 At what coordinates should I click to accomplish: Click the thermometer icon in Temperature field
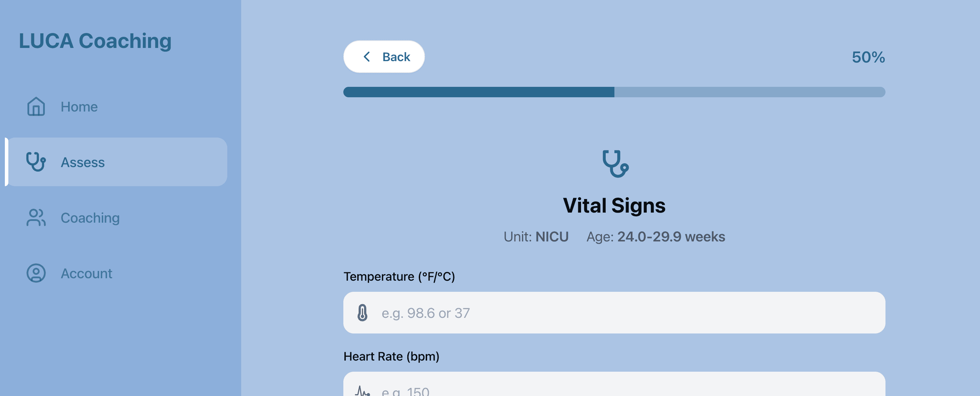[362, 313]
